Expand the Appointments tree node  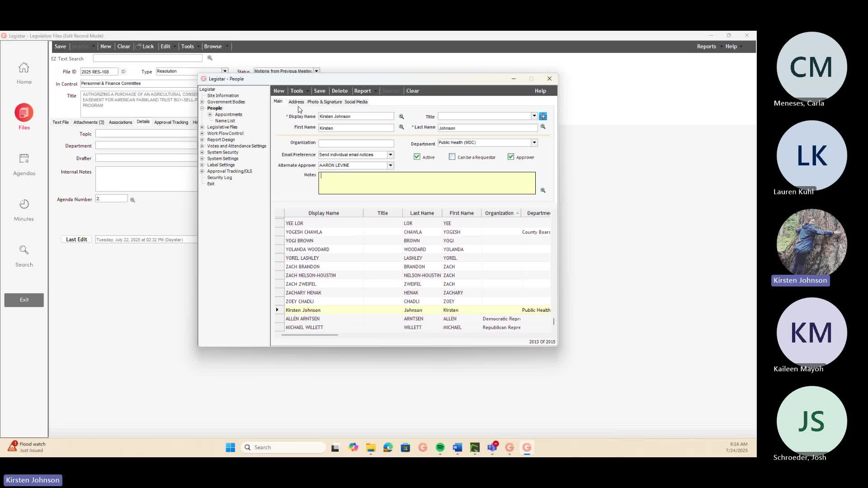tap(210, 115)
